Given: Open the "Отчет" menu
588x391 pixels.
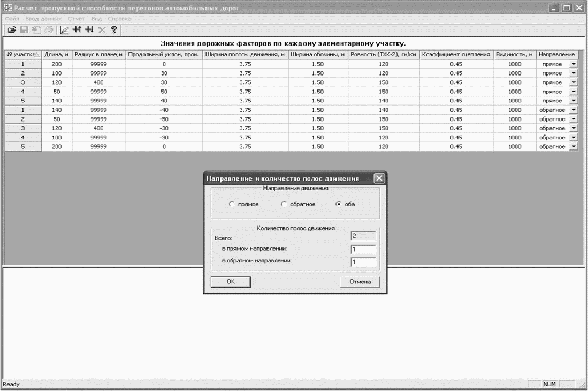Looking at the screenshot, I should tap(76, 18).
